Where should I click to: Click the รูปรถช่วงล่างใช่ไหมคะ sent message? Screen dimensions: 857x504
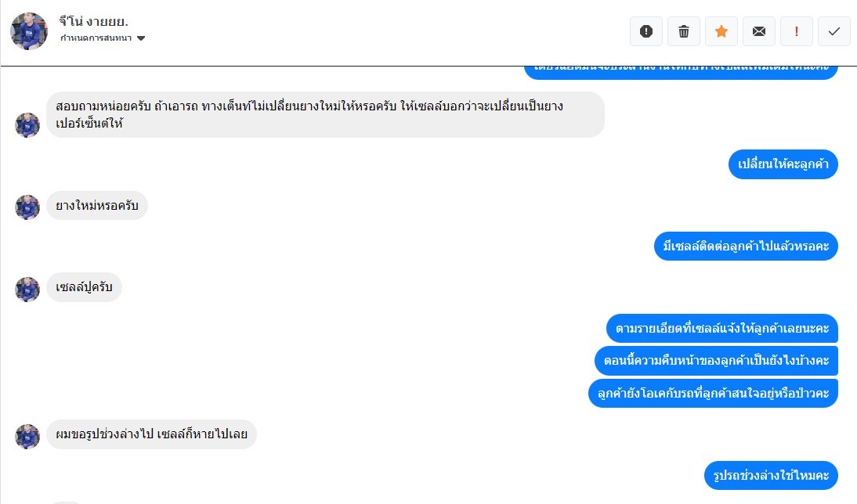tap(771, 475)
